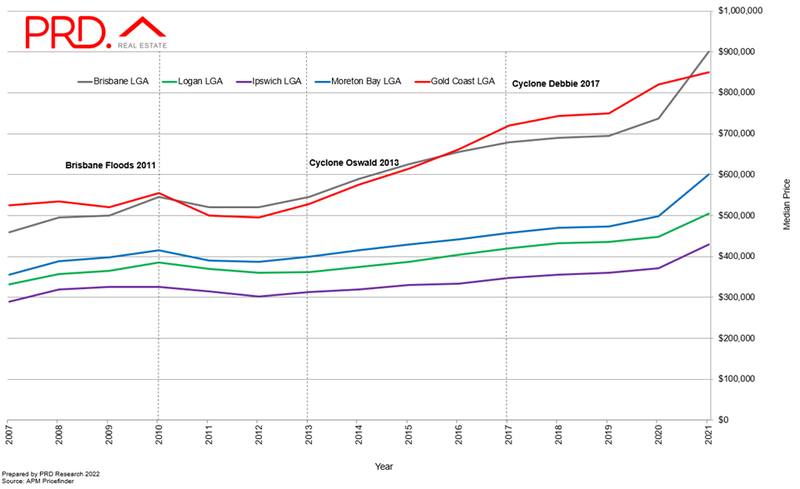
Task: Click the $400,000 axis label
Action: (737, 256)
